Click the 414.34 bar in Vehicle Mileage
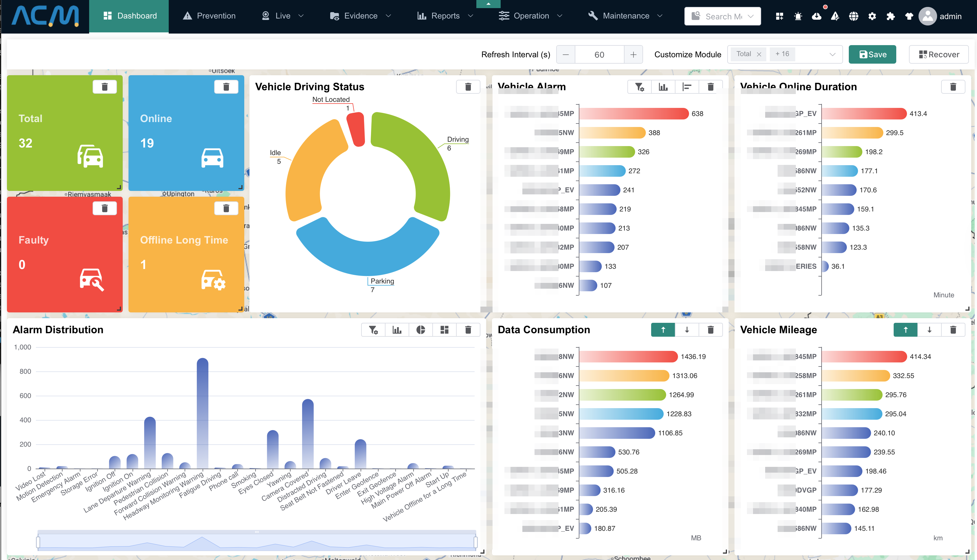 864,357
